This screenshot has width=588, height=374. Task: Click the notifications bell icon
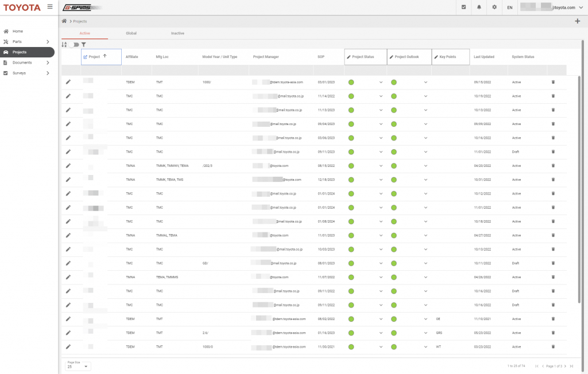479,7
